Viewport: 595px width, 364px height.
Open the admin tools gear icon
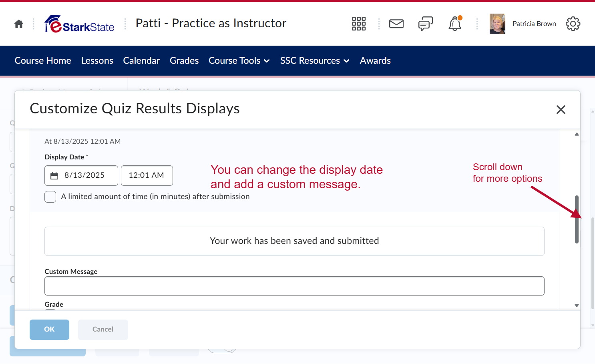point(573,24)
